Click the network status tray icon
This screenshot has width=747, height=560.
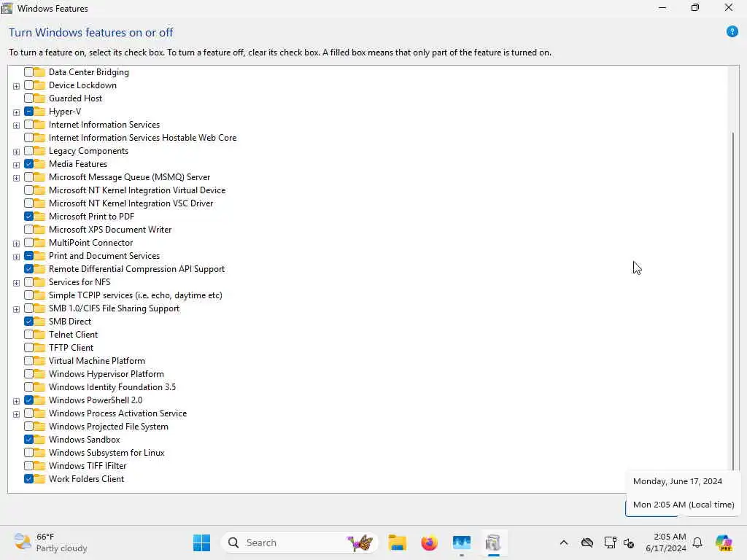pos(610,542)
